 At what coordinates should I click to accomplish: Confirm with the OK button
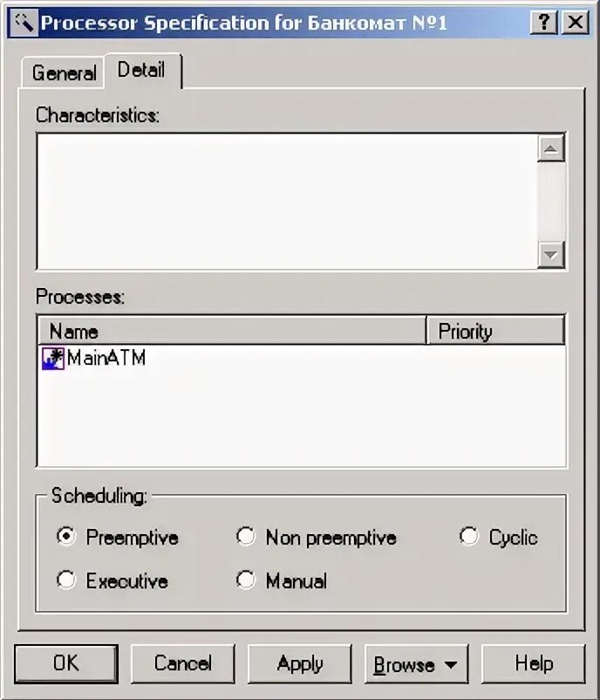[66, 664]
